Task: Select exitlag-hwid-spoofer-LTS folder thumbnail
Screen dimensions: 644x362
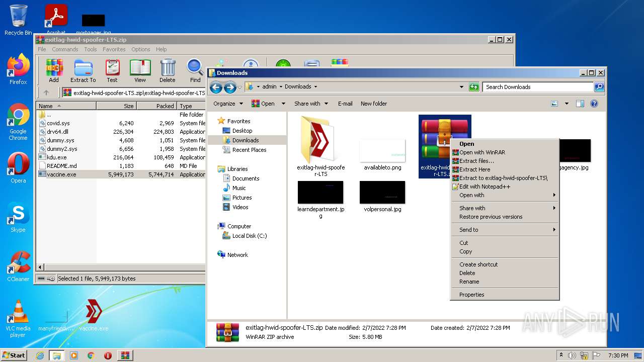Action: coord(320,146)
